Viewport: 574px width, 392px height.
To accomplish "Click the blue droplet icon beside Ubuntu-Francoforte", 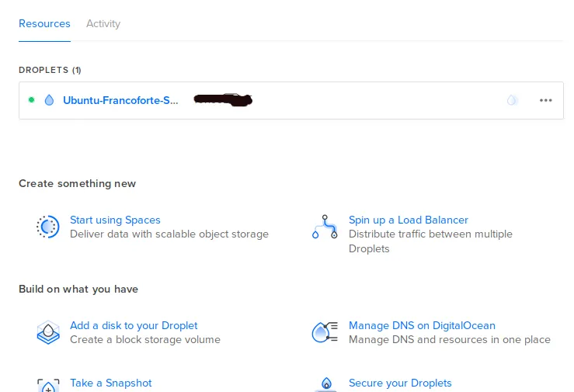I will 49,100.
